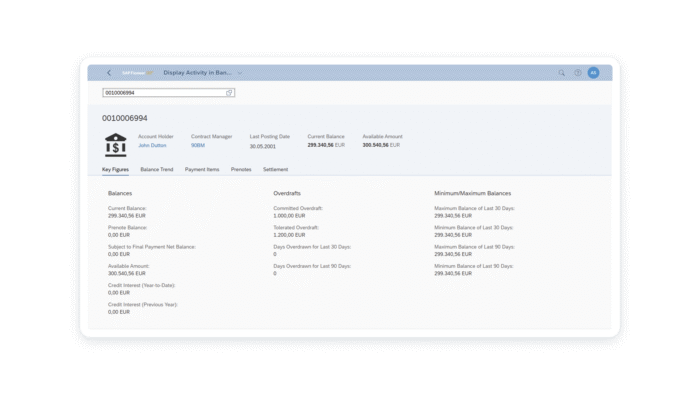Open the search icon in header

click(562, 73)
